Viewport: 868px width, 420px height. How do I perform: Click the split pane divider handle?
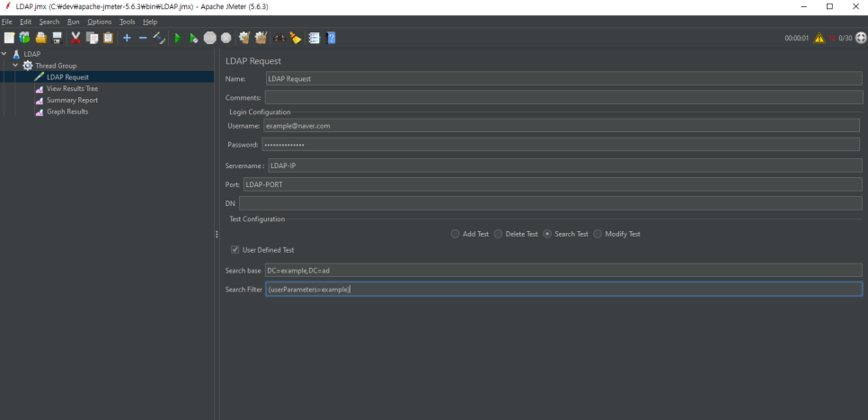[x=217, y=235]
